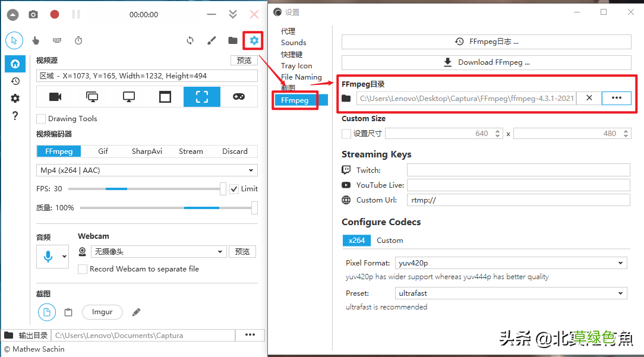The image size is (644, 357).
Task: Open the About question mark icon
Action: point(15,116)
